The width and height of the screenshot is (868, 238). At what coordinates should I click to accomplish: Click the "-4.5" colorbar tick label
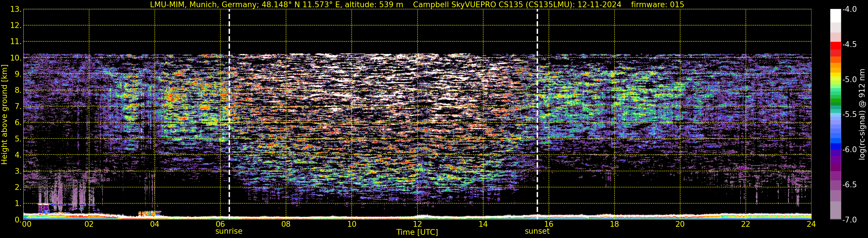(850, 44)
